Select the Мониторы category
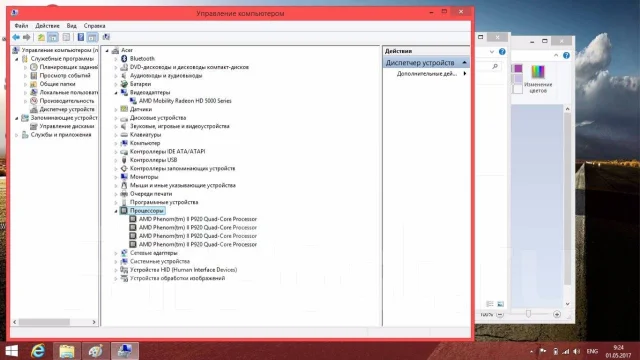The image size is (640, 360). tap(144, 177)
